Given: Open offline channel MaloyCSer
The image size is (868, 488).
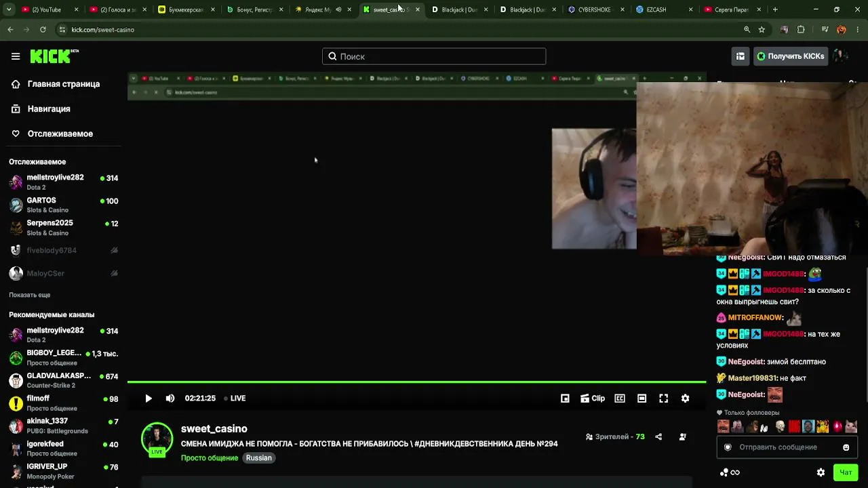Looking at the screenshot, I should coord(63,273).
